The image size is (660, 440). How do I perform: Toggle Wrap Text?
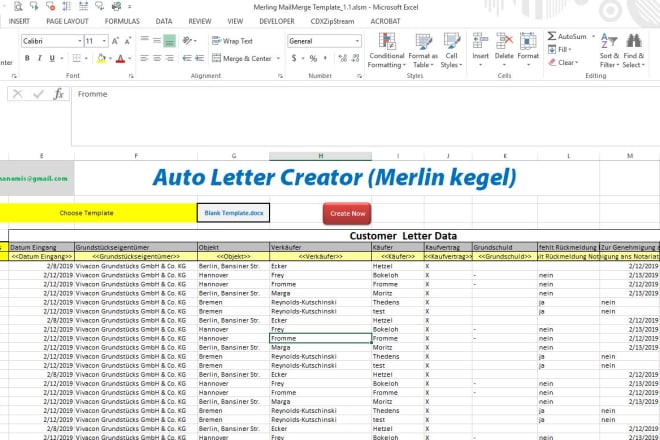tap(232, 41)
